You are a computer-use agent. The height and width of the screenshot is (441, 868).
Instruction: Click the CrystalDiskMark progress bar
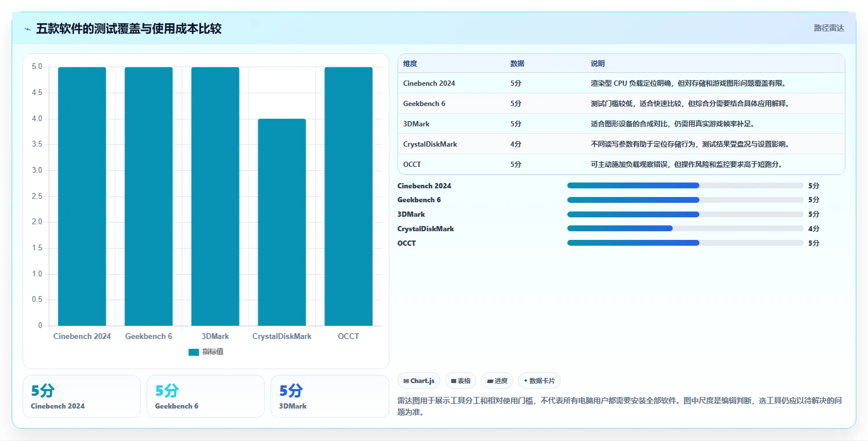pyautogui.click(x=685, y=229)
